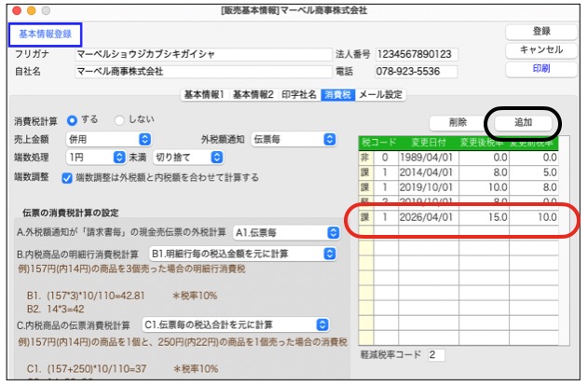This screenshot has height=386, width=588.
Task: Toggle the 端数調整 checkbox
Action: click(67, 177)
